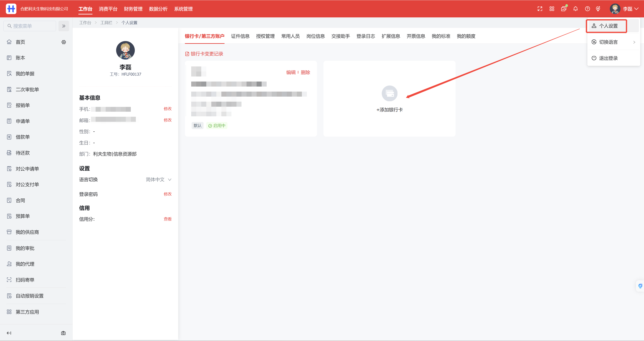This screenshot has height=341, width=644.
Task: Select 退出登录 from user menu
Action: [608, 58]
